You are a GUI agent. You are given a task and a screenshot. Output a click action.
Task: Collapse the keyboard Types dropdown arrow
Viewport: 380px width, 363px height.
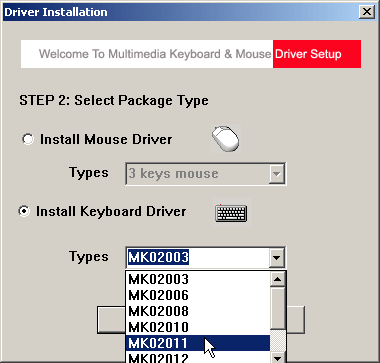coord(277,257)
